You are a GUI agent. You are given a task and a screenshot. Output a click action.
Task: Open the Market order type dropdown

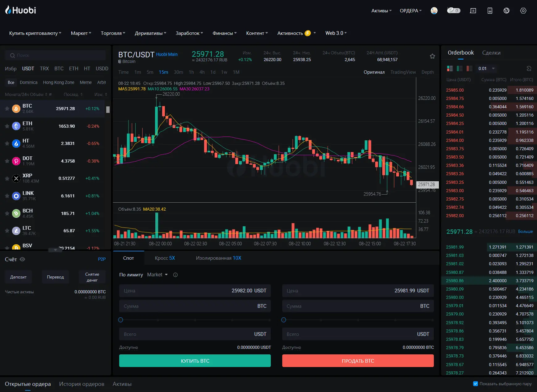point(157,275)
